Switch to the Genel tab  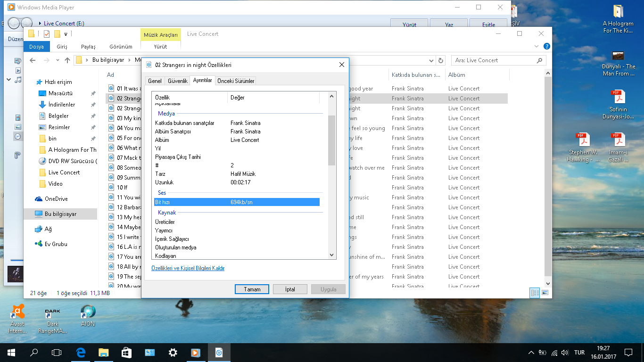tap(155, 81)
